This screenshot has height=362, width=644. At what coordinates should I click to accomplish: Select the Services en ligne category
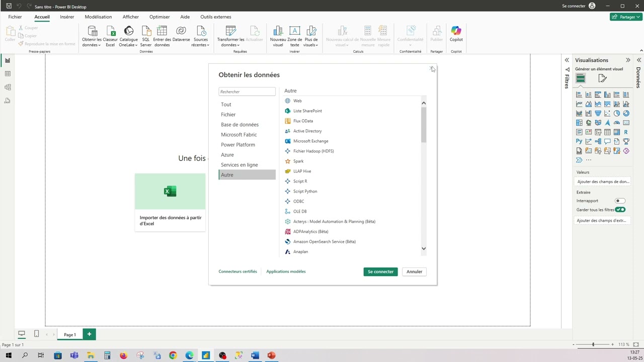[x=247, y=165]
